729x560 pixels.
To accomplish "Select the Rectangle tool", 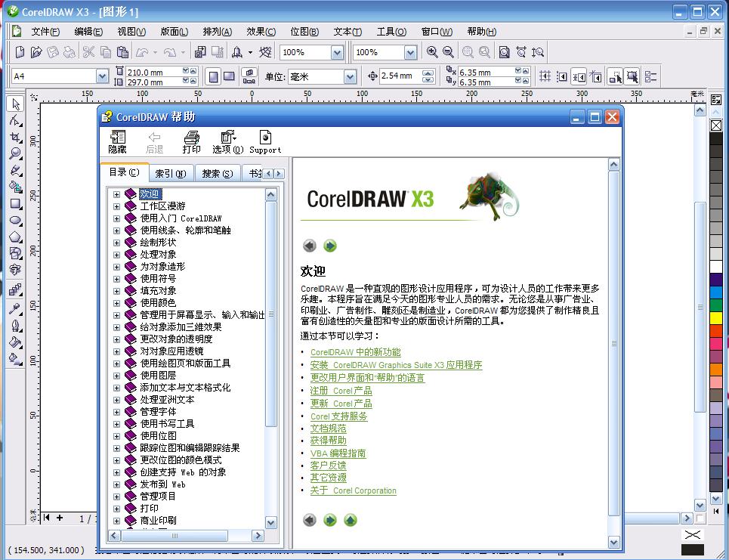I will [x=15, y=204].
